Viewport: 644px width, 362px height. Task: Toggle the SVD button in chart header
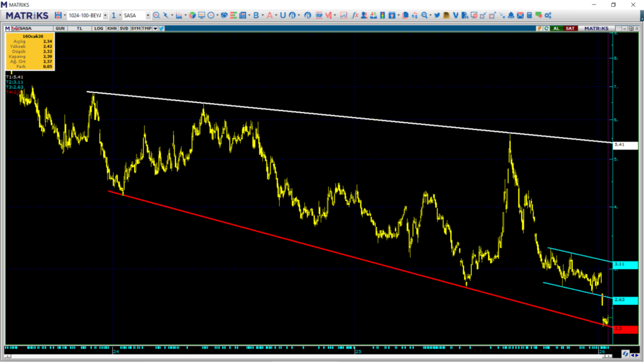[124, 28]
